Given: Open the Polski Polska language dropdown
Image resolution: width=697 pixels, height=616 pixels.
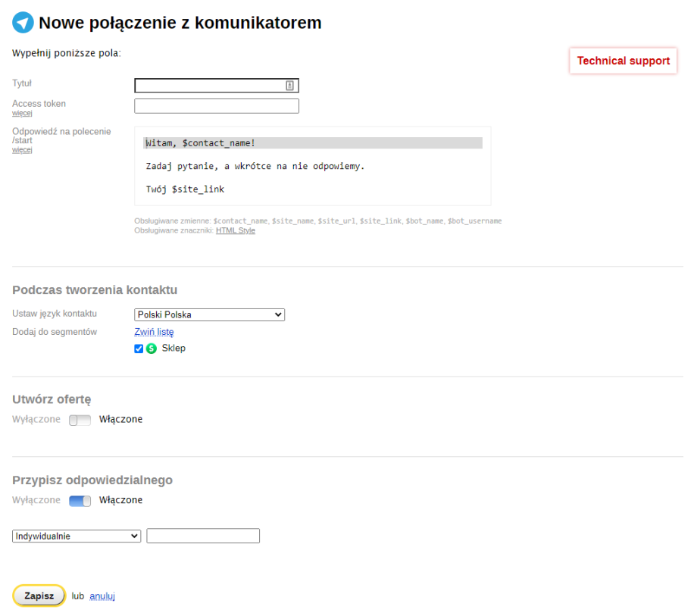Looking at the screenshot, I should [x=209, y=314].
